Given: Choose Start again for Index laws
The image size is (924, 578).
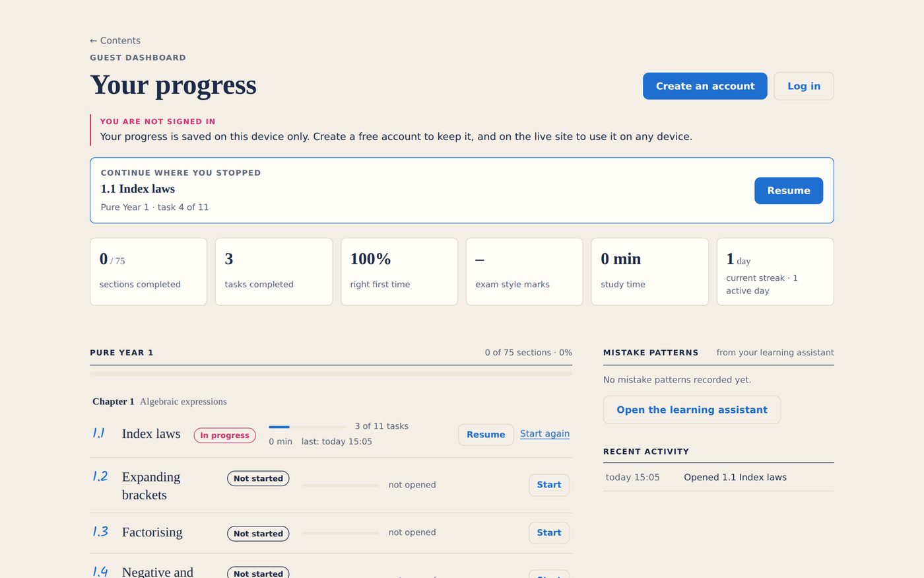Looking at the screenshot, I should click(544, 434).
